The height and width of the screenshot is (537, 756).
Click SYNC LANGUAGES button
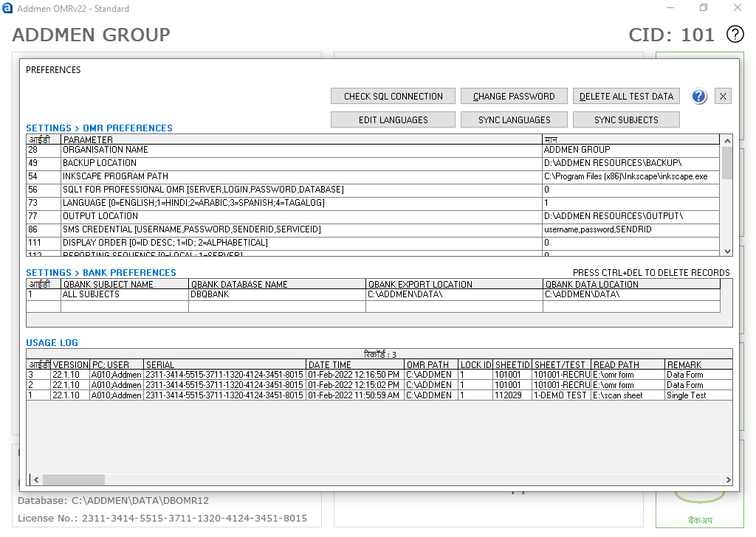click(514, 120)
